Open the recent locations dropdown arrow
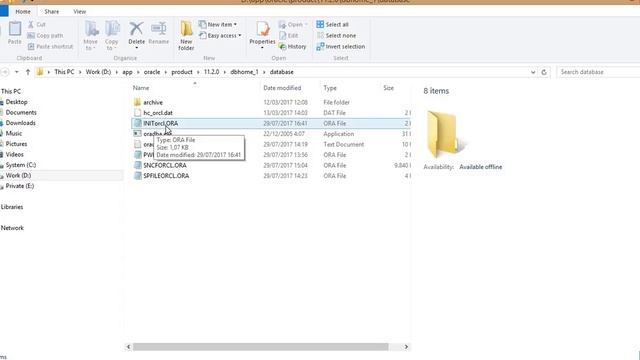 coord(17,72)
